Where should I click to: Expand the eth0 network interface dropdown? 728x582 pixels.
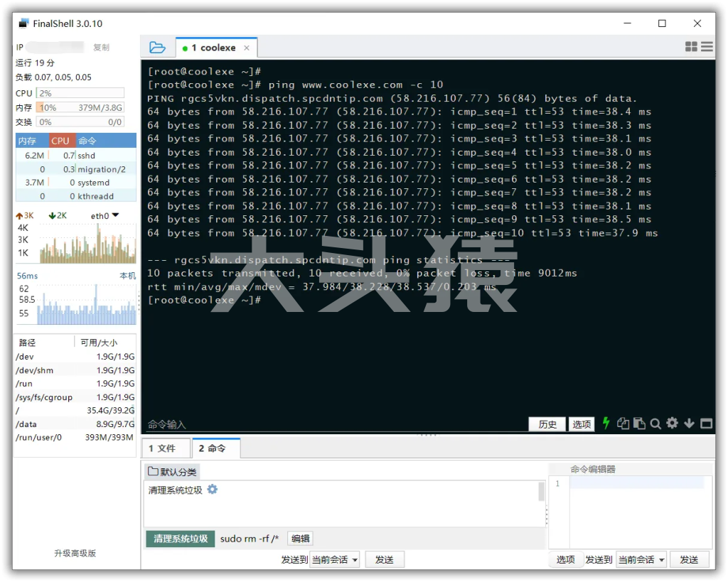click(115, 215)
